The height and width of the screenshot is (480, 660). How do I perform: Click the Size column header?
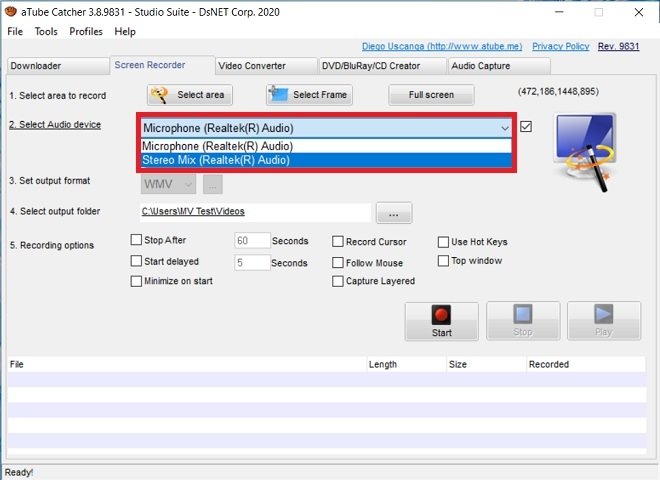486,364
